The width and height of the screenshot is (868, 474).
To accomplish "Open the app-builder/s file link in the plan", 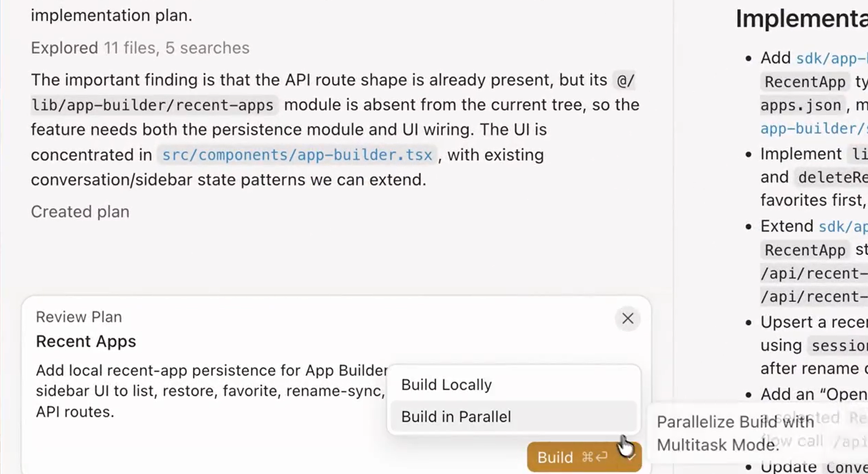I will coord(814,128).
